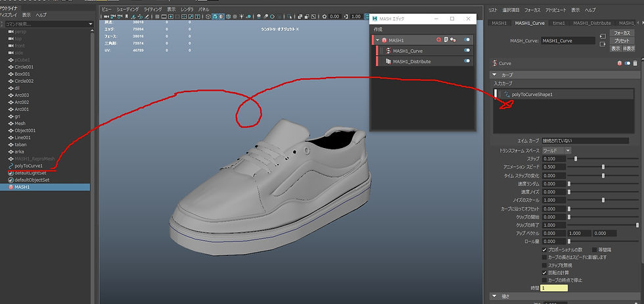Toggle the use all lights bulb icon

click(x=242, y=16)
